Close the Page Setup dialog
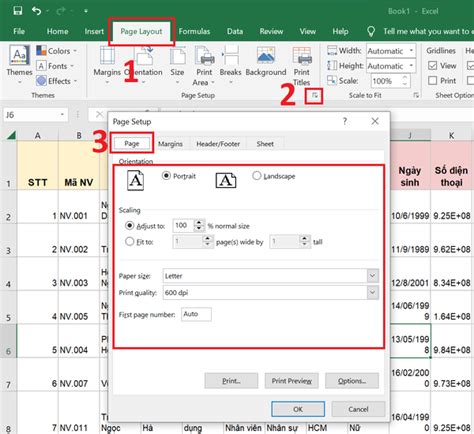The image size is (474, 434). [375, 121]
